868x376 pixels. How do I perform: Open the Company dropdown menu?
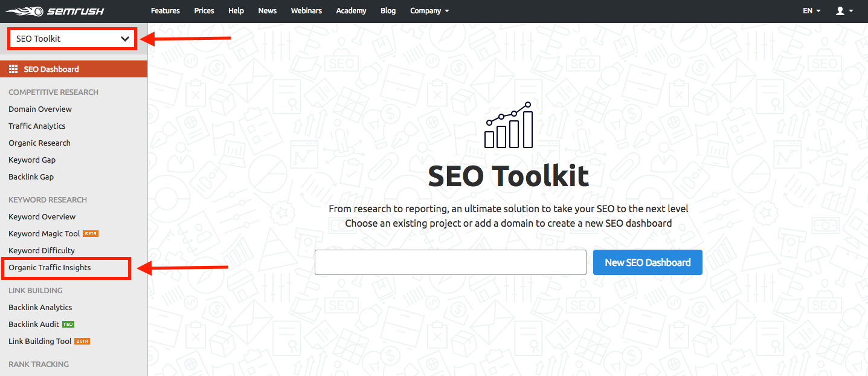[429, 10]
